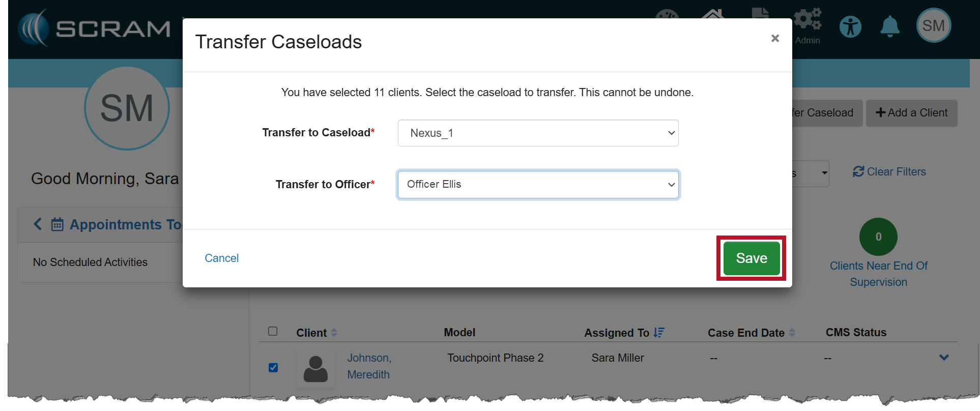Clear Filters on the client list
Screen dimensions: 980x411
[x=889, y=172]
